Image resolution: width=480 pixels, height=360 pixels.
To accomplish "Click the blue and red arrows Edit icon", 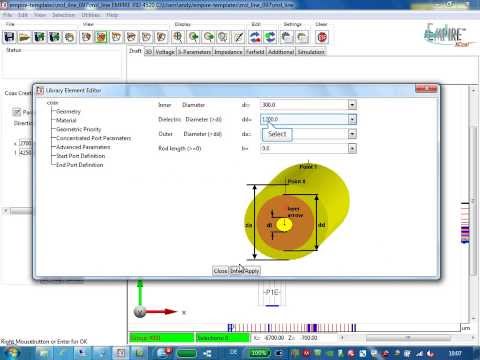I will click(255, 37).
